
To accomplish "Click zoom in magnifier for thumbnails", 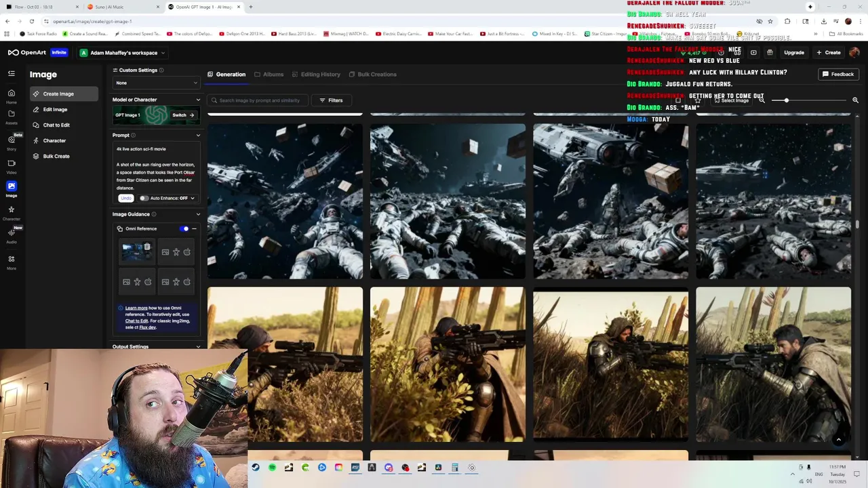I will coord(855,100).
